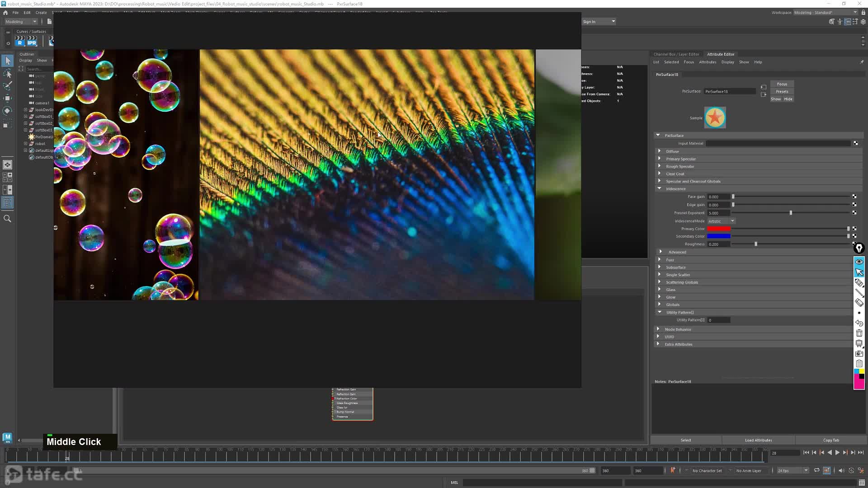Jump to the end of playback range
The image size is (868, 488).
861,453
